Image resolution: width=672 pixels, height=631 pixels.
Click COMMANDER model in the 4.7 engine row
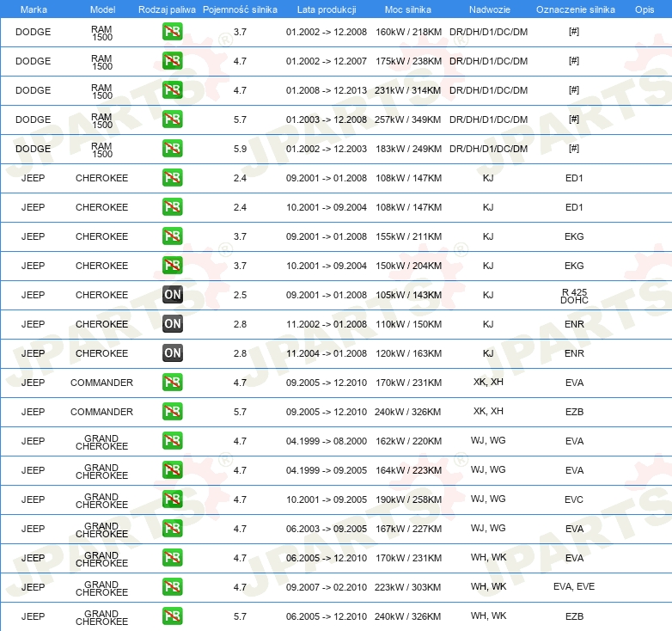coord(101,383)
